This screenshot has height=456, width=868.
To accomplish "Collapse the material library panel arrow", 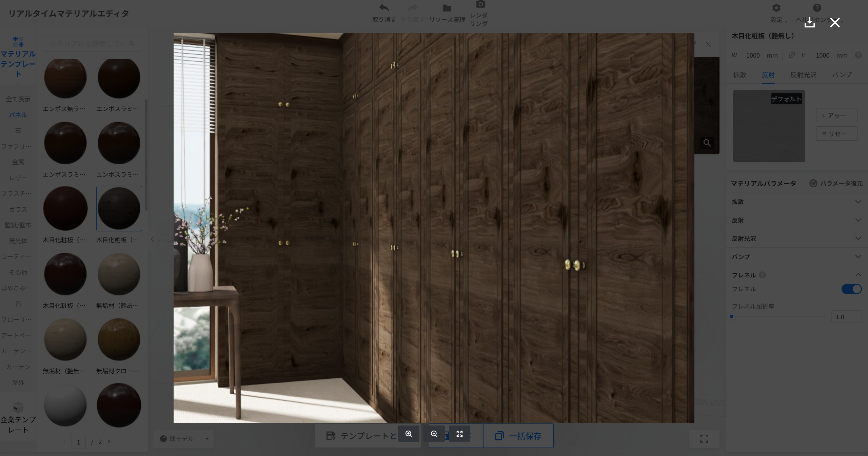I will [152, 240].
